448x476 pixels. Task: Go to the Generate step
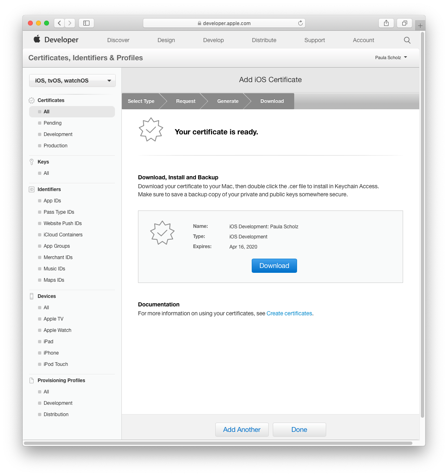[x=227, y=101]
